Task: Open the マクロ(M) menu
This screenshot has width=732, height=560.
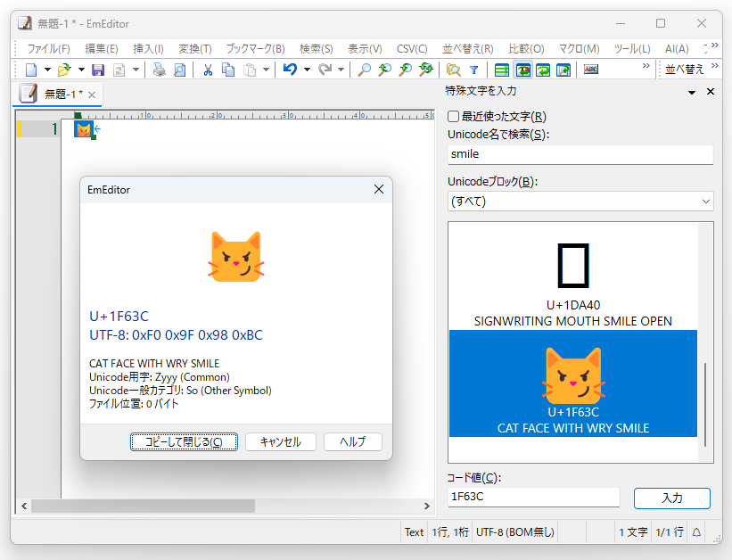Action: [x=579, y=49]
